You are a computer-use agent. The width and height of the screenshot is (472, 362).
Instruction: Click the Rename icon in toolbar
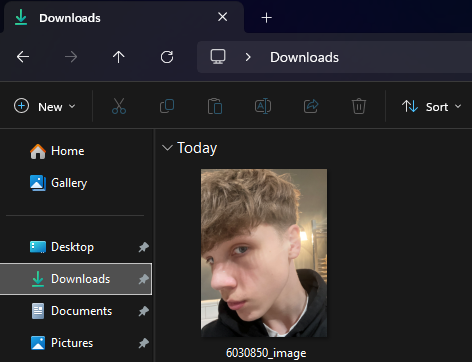(x=263, y=106)
